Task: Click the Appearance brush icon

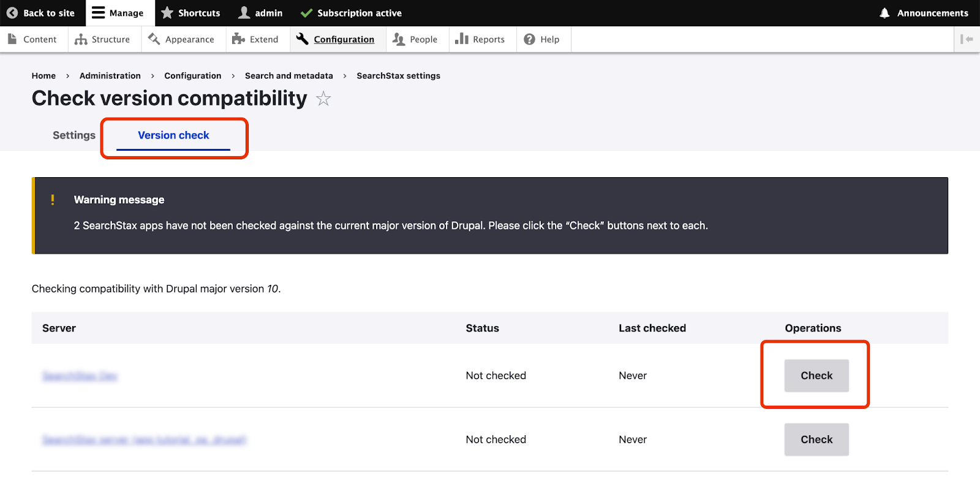Action: tap(154, 39)
